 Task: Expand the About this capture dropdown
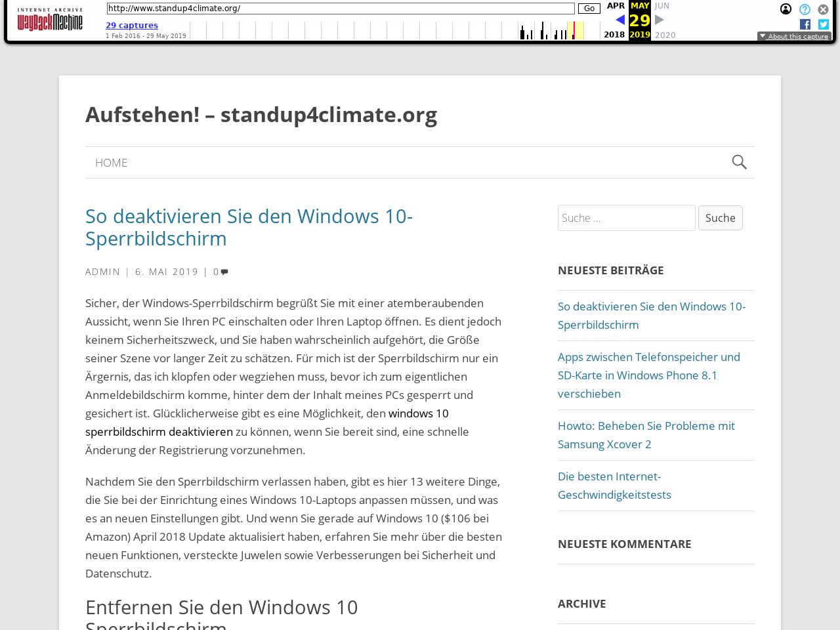[794, 36]
